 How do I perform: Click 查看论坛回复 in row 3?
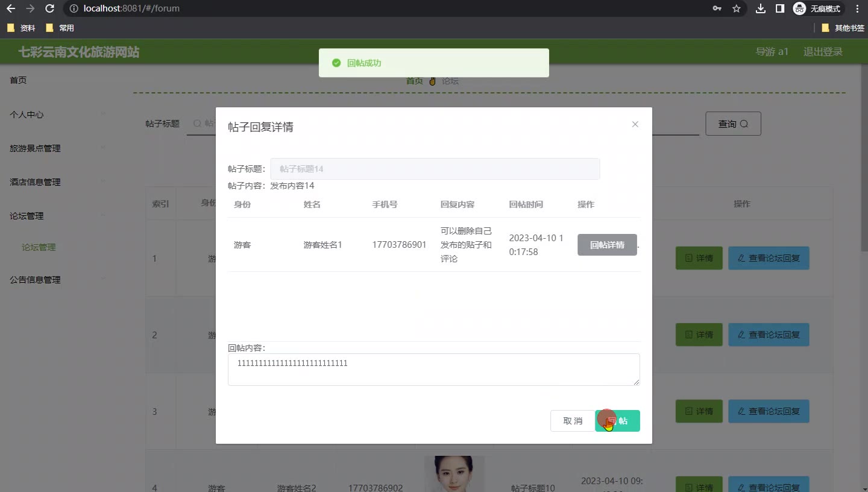(769, 411)
